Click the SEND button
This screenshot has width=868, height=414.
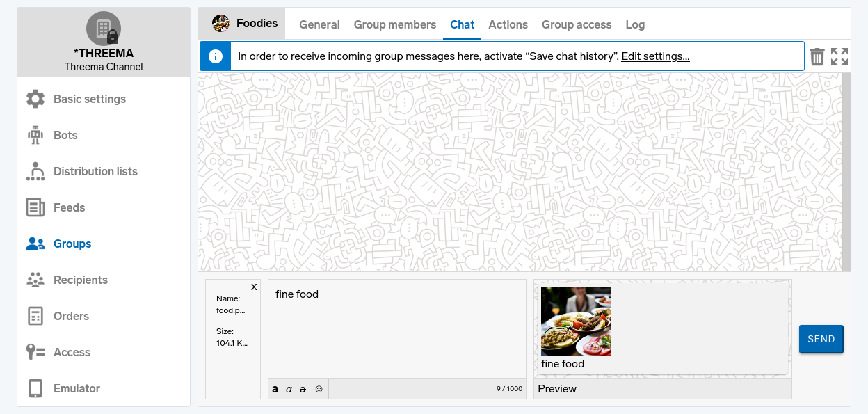[821, 339]
